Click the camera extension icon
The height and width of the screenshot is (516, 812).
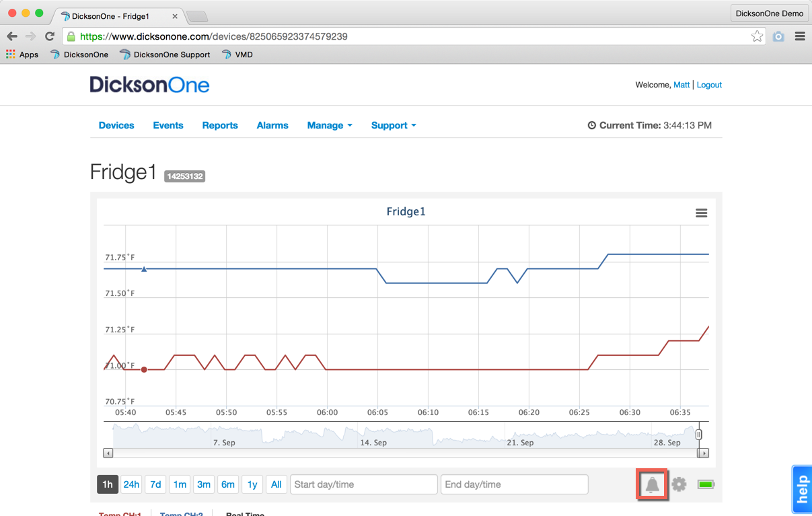(778, 36)
